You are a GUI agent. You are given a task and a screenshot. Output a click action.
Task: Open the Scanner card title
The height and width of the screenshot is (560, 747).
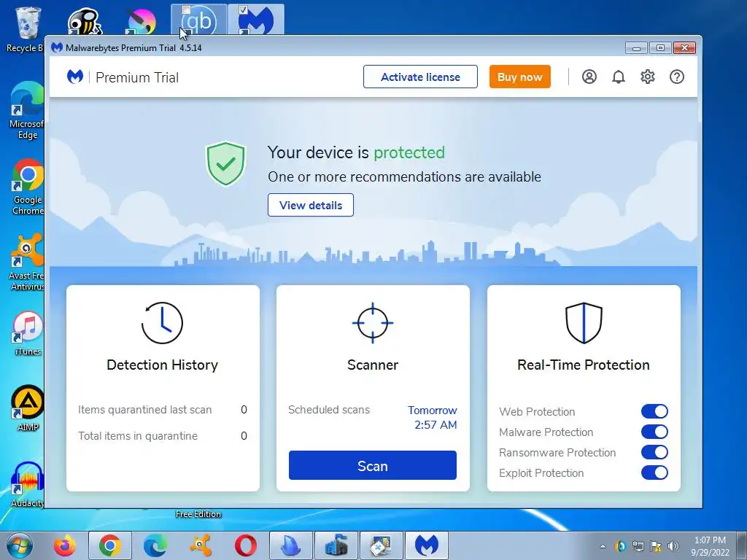point(373,365)
